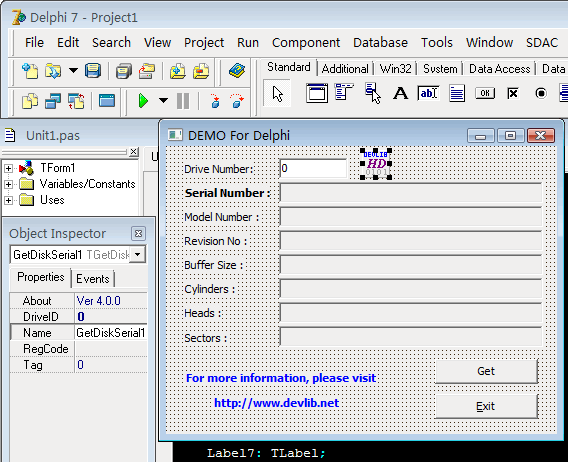
Task: Expand the Variables/Constants tree node
Action: pyautogui.click(x=8, y=184)
